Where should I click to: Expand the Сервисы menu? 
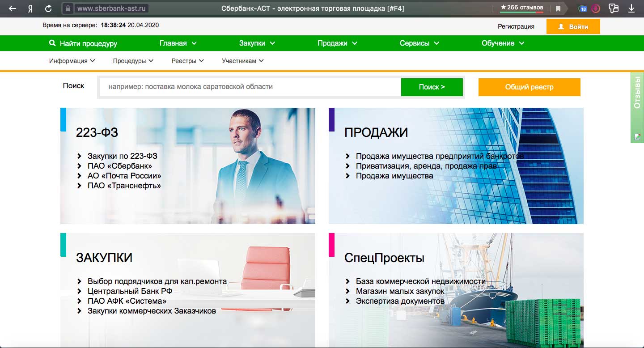coord(419,43)
